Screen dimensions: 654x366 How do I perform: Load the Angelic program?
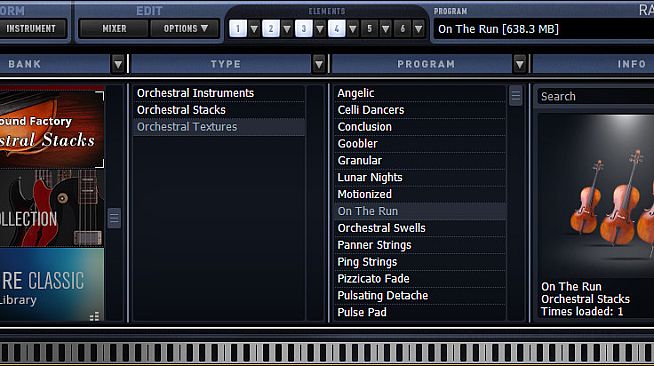[420, 93]
